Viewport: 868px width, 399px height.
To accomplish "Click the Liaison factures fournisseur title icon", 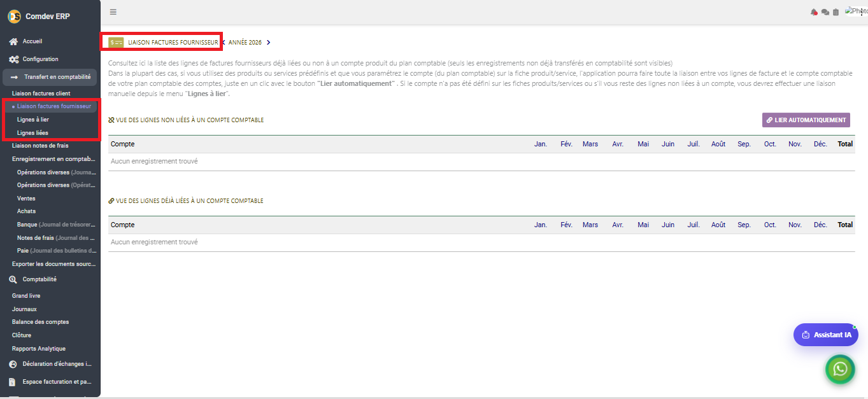I will pyautogui.click(x=116, y=43).
